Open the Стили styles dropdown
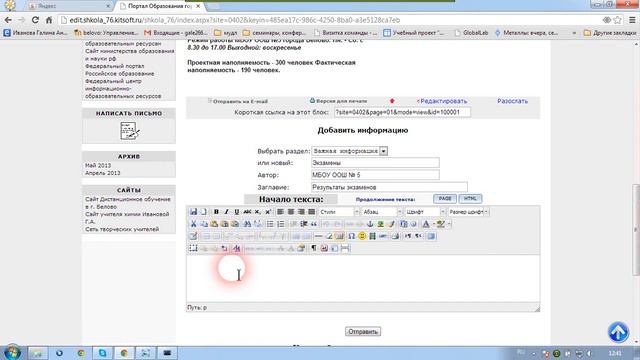 [339, 212]
